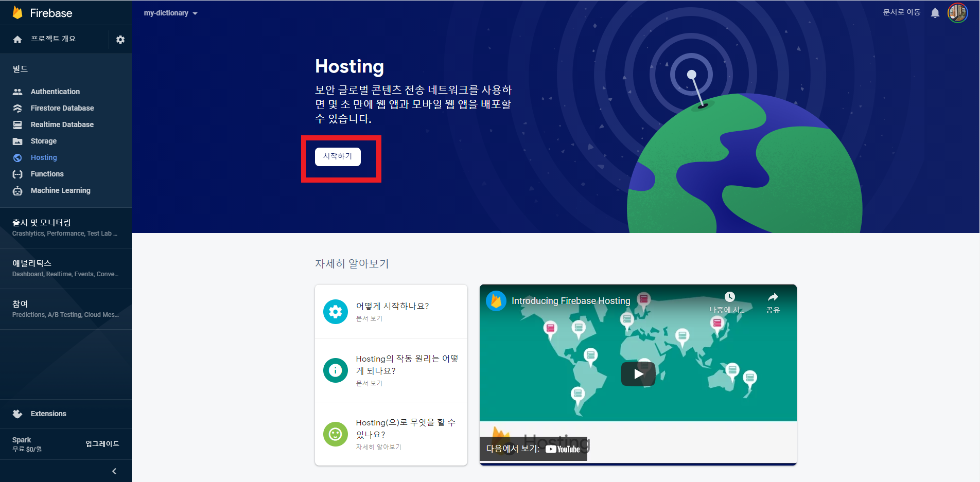The height and width of the screenshot is (482, 980).
Task: Click the green smiley face icon
Action: coord(336,434)
